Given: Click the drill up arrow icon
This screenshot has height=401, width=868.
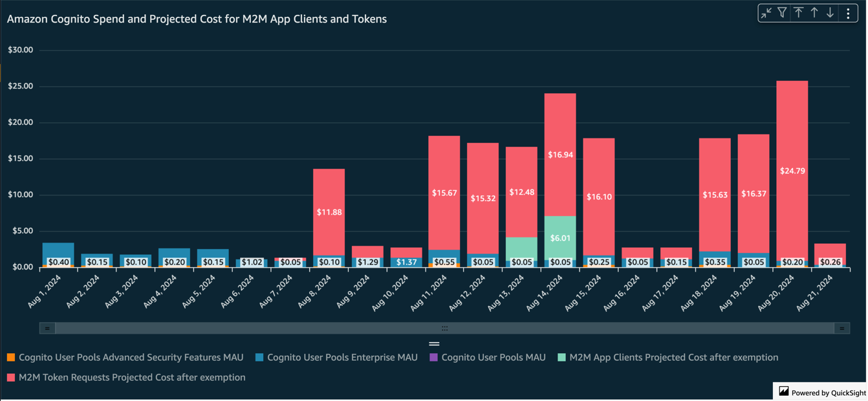Looking at the screenshot, I should [x=814, y=12].
